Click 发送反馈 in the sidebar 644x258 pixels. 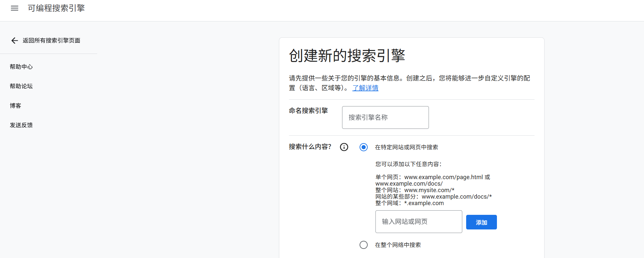click(x=21, y=125)
